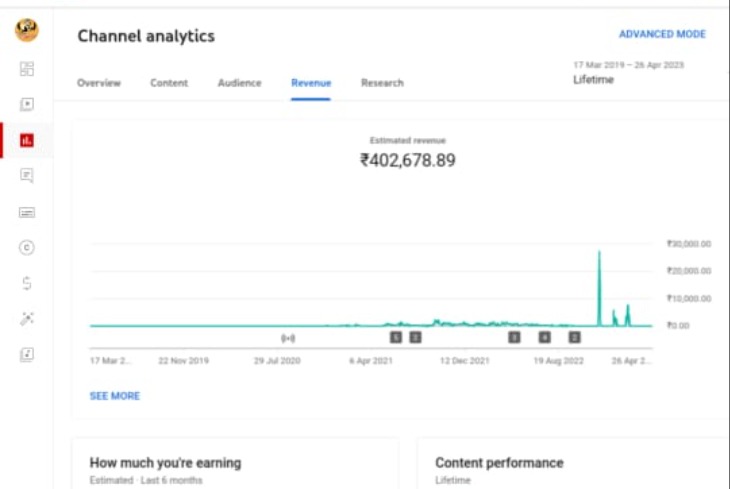
Task: Click the 12 Dec 2021 axis label
Action: tap(465, 361)
